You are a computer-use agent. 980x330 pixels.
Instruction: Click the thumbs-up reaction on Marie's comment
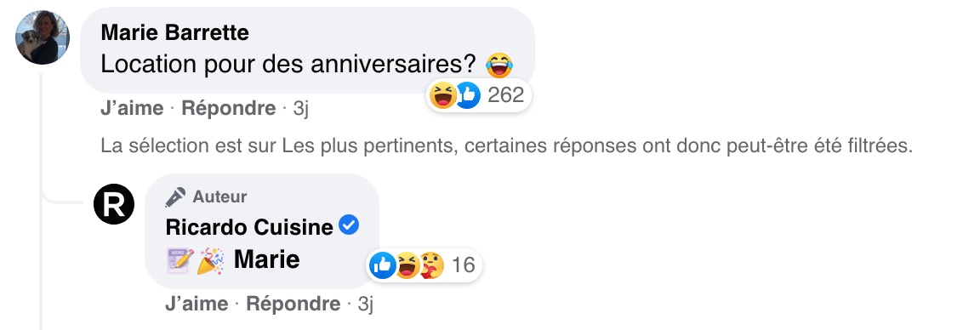pyautogui.click(x=468, y=95)
